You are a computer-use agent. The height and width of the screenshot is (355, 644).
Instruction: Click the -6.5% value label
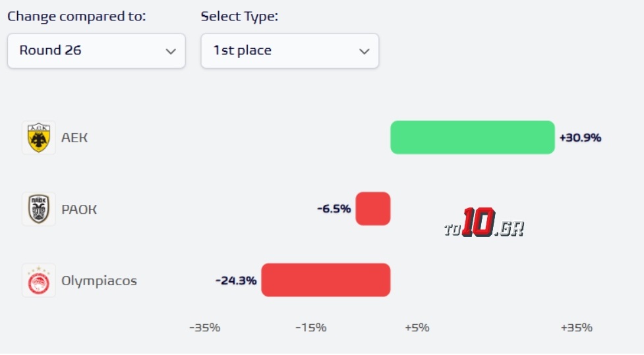(x=334, y=209)
